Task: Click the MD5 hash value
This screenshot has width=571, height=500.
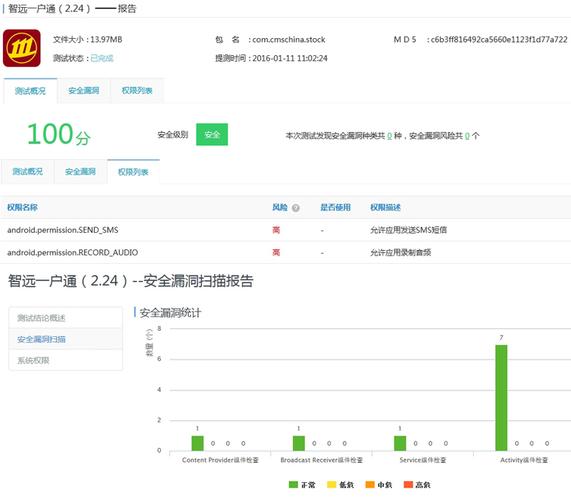Action: (x=499, y=40)
